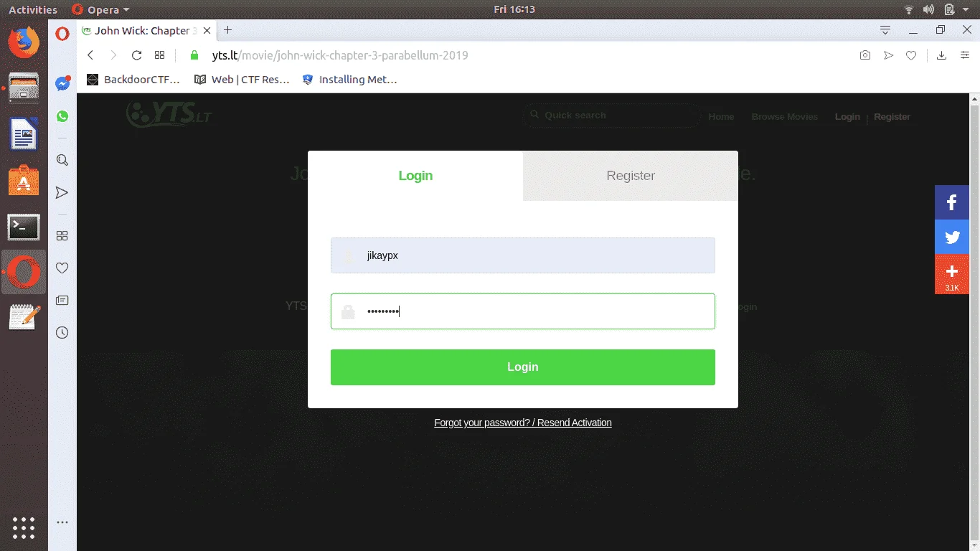This screenshot has width=980, height=551.
Task: Switch to the Login tab in dialog
Action: pos(415,176)
